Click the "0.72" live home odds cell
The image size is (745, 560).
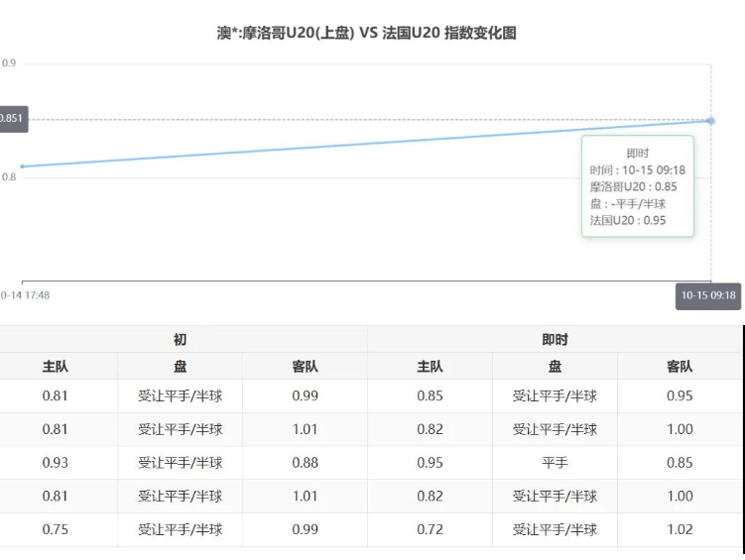click(x=430, y=530)
